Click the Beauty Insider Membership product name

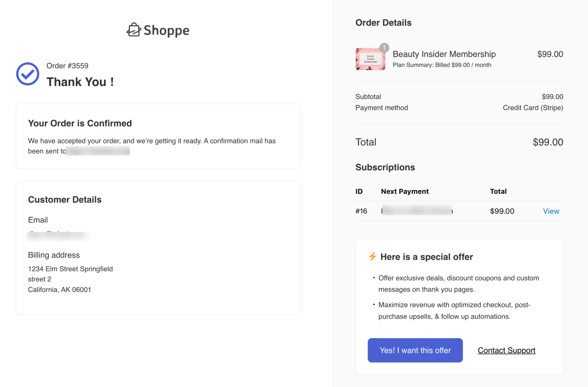444,54
